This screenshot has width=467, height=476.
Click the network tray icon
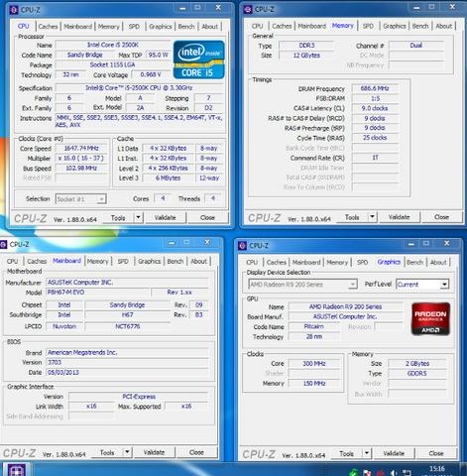point(407,473)
